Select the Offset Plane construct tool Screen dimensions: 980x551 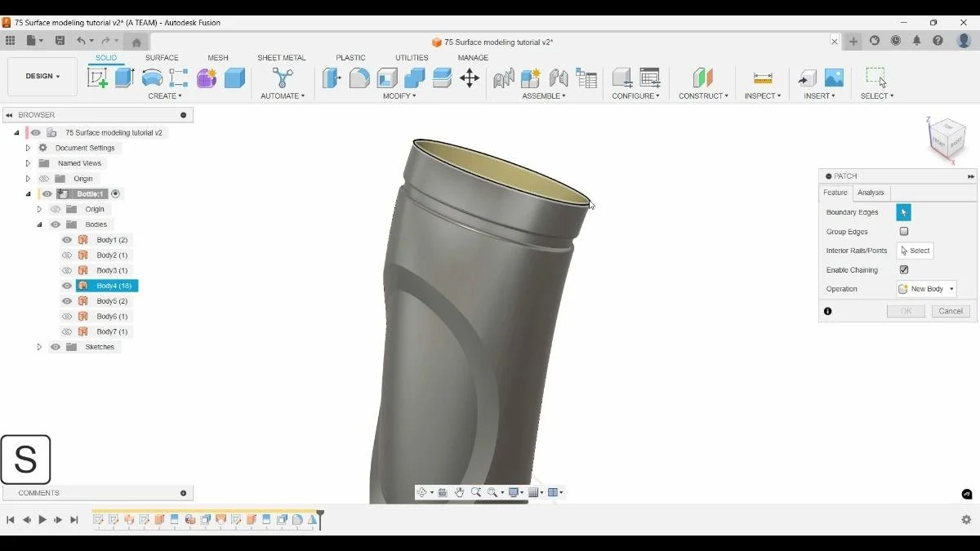coord(703,78)
